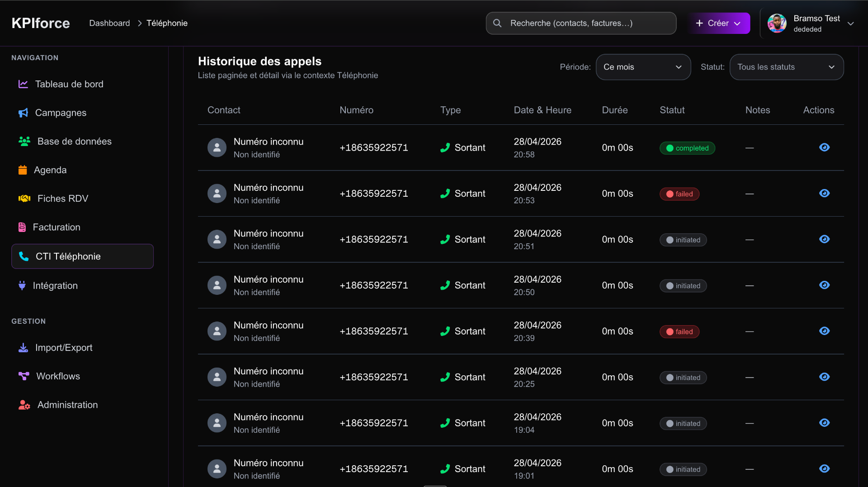Click the failed badge of the 20:53 call
868x487 pixels.
point(679,194)
